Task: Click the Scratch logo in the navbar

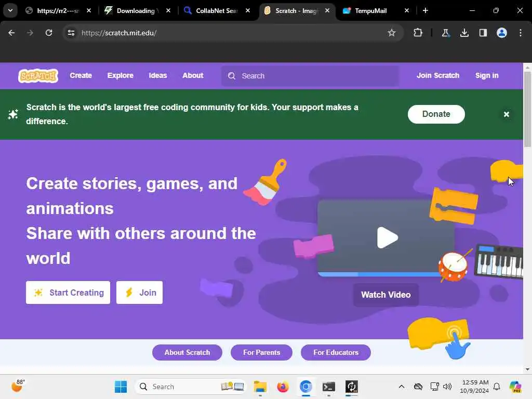Action: click(x=38, y=76)
